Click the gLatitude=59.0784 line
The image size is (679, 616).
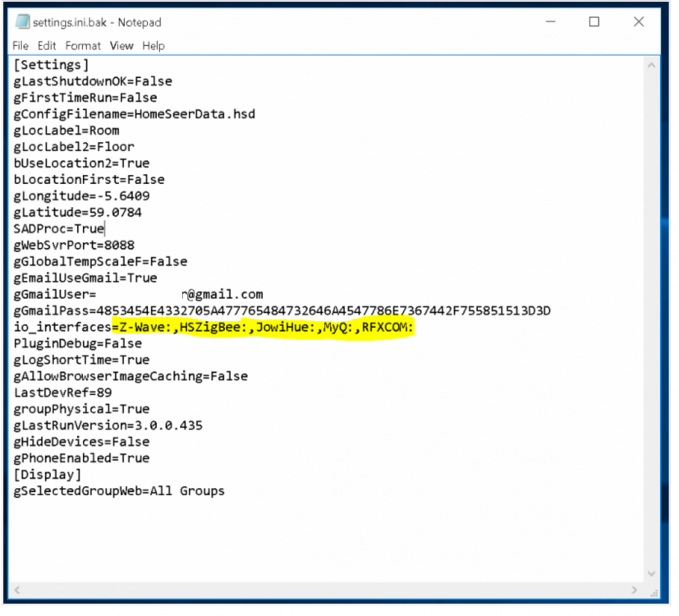(x=77, y=213)
